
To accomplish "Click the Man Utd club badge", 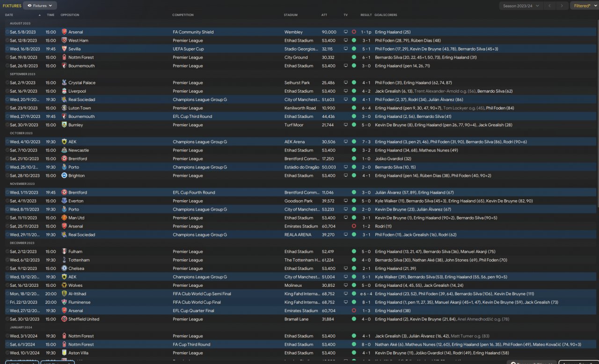I will (64, 218).
